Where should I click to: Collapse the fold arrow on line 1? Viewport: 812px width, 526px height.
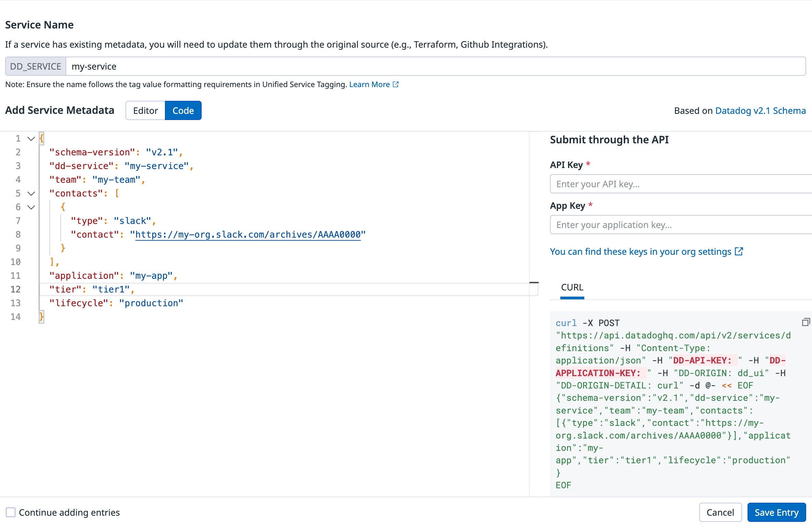[31, 139]
